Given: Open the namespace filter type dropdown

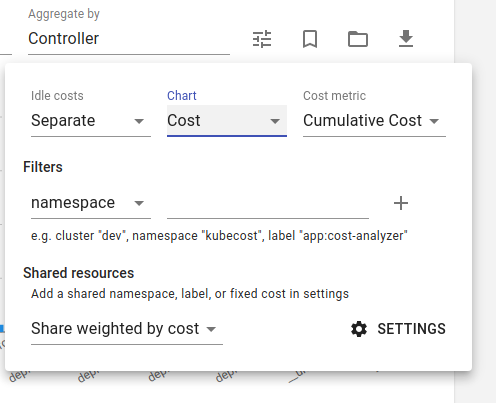Looking at the screenshot, I should (x=91, y=203).
